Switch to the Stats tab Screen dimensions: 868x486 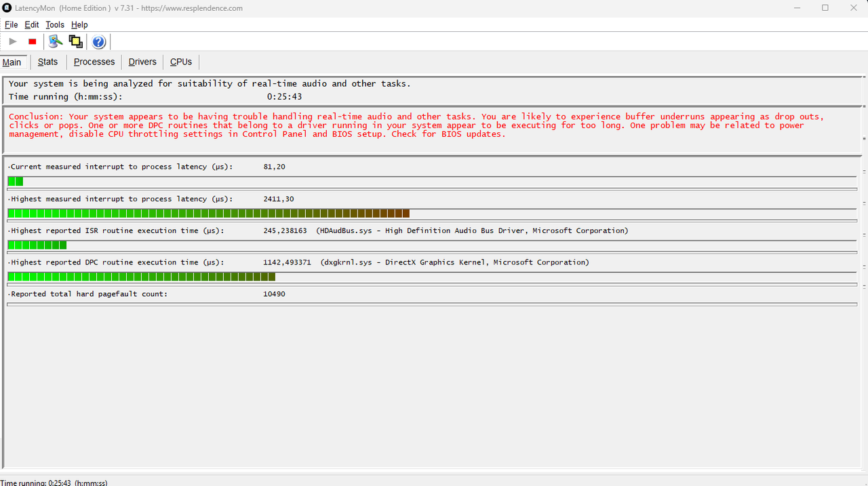pyautogui.click(x=47, y=62)
